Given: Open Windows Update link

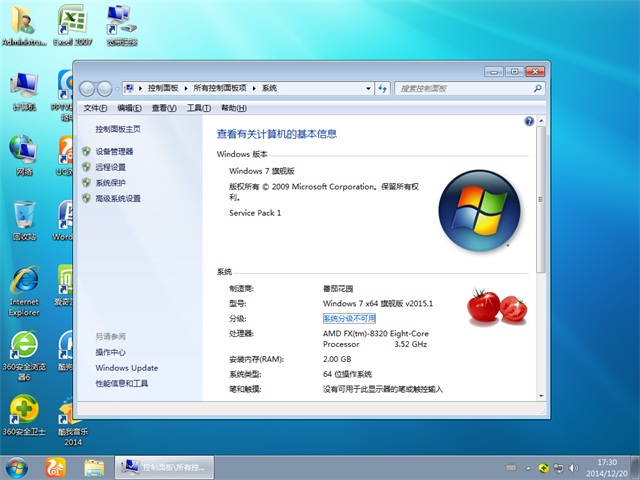Looking at the screenshot, I should pyautogui.click(x=127, y=368).
